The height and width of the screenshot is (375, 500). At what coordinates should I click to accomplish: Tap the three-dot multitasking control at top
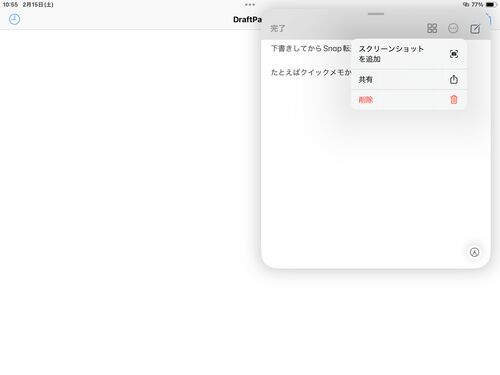pos(250,5)
